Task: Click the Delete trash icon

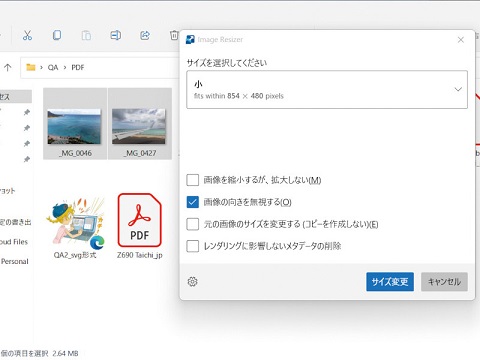Action: (x=174, y=35)
